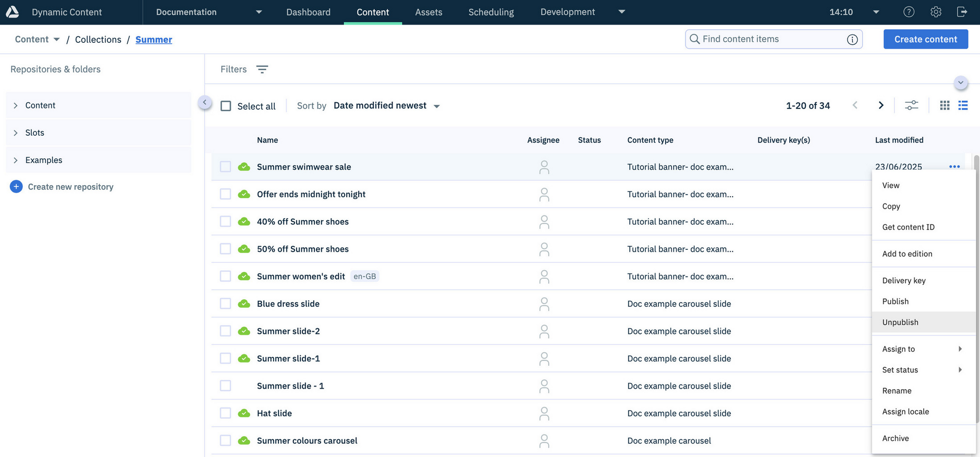
Task: Check the Summer colours carousel checkbox
Action: (x=225, y=441)
